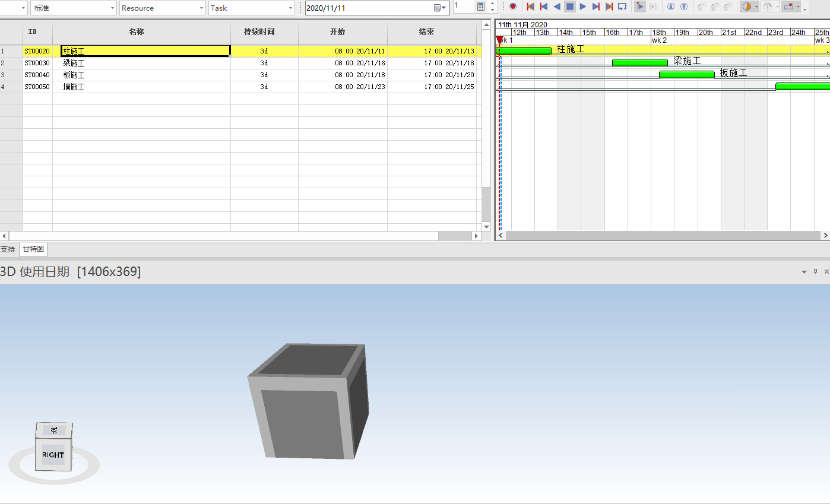
Task: Select the 柱施工 name cell
Action: [x=145, y=51]
